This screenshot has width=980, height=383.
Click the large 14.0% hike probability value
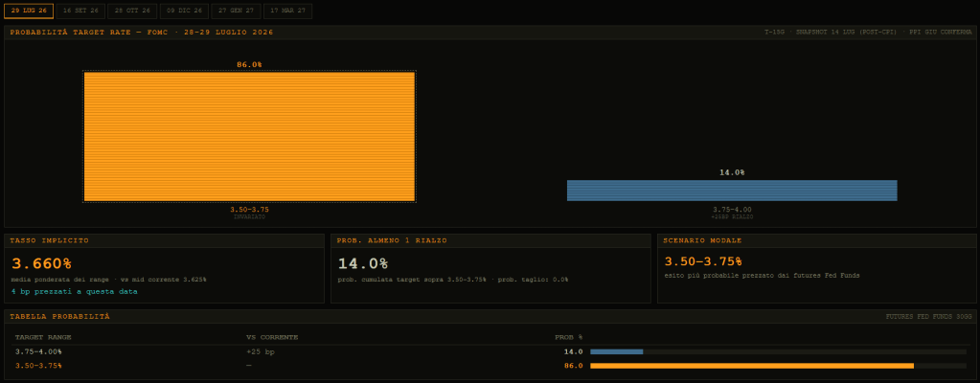[x=362, y=263]
